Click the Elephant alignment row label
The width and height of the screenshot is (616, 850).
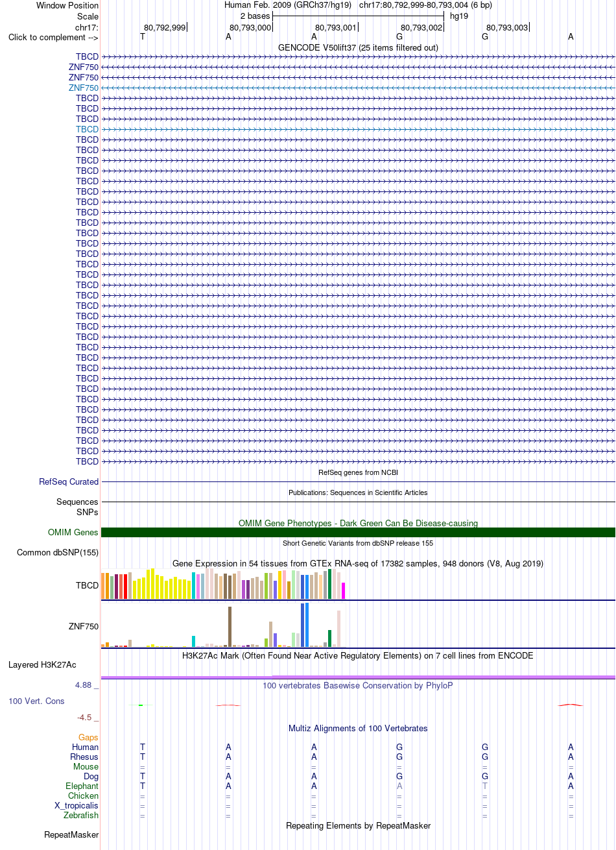coord(82,786)
